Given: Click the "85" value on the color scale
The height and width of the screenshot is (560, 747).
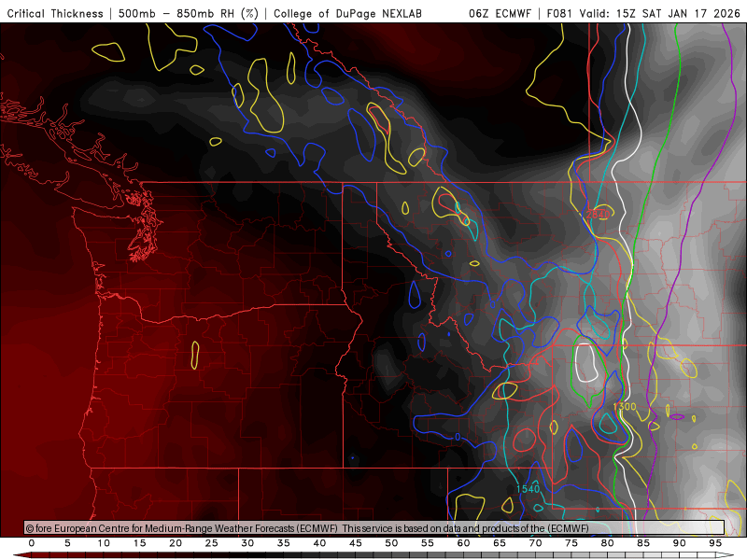Looking at the screenshot, I should [643, 543].
